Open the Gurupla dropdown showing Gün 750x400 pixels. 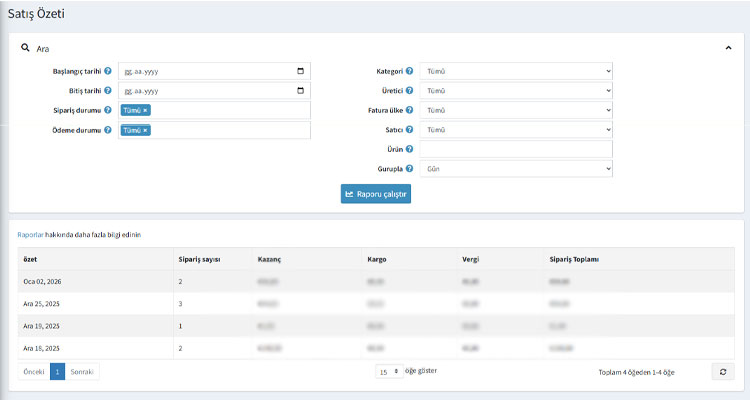click(x=516, y=169)
